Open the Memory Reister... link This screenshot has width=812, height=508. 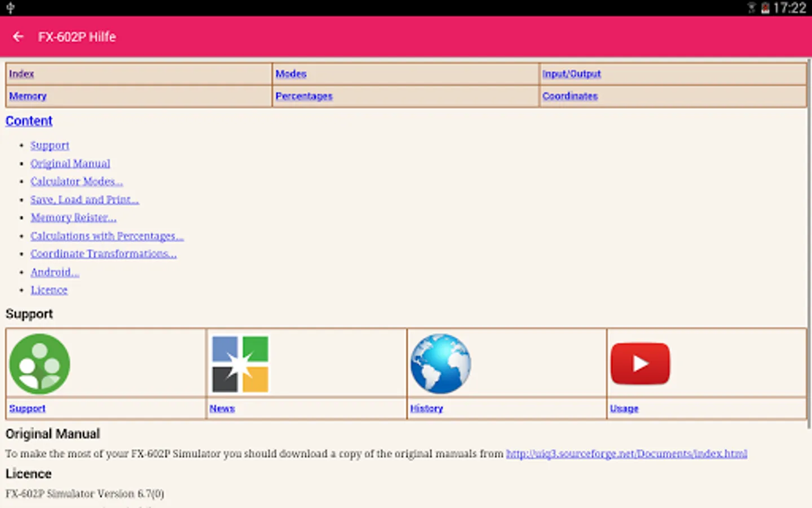(x=73, y=218)
